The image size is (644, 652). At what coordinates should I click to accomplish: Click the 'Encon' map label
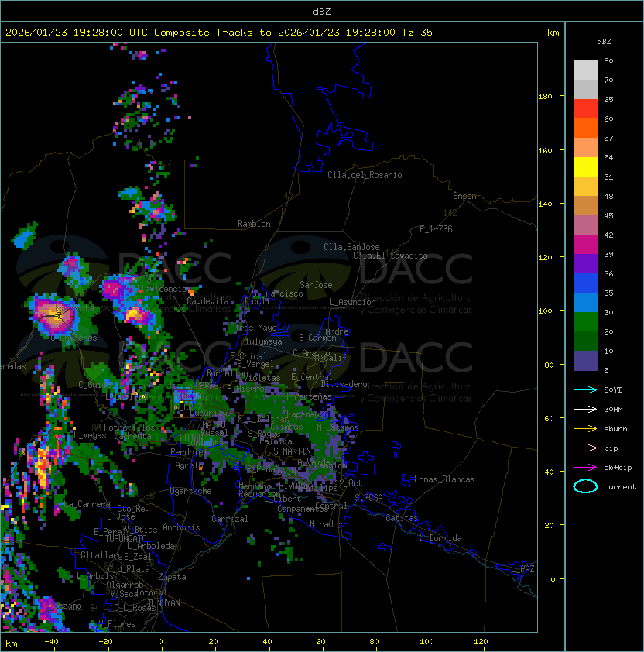(x=464, y=196)
